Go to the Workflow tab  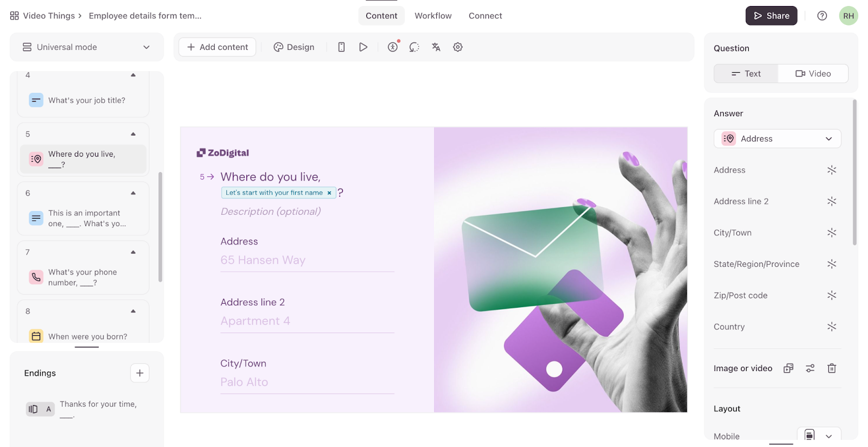(433, 16)
